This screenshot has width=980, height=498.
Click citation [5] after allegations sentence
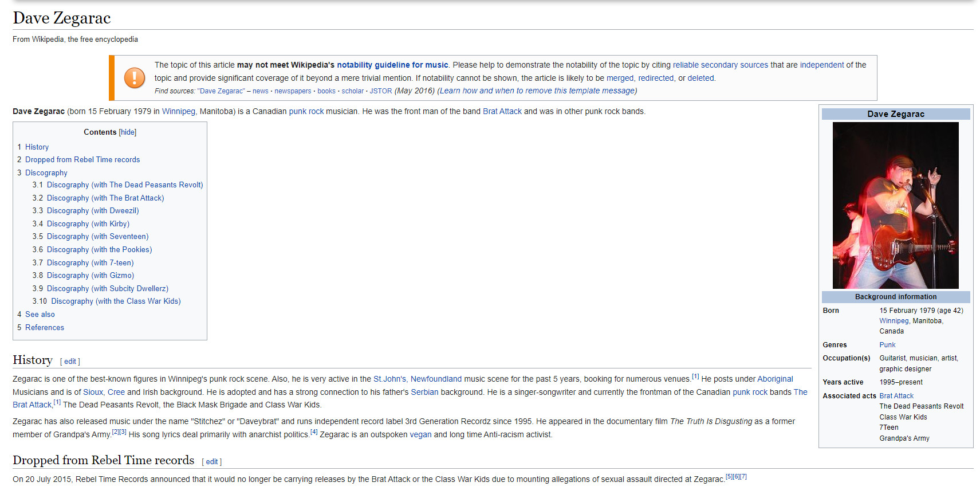[729, 477]
